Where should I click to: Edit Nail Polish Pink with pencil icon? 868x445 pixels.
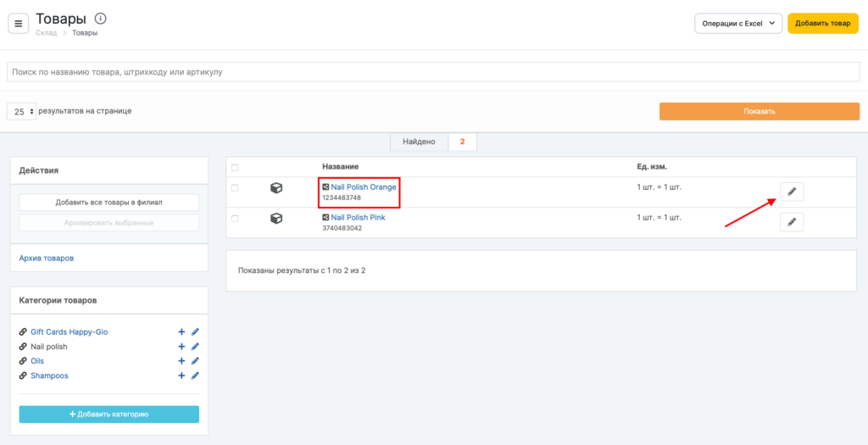click(x=791, y=222)
